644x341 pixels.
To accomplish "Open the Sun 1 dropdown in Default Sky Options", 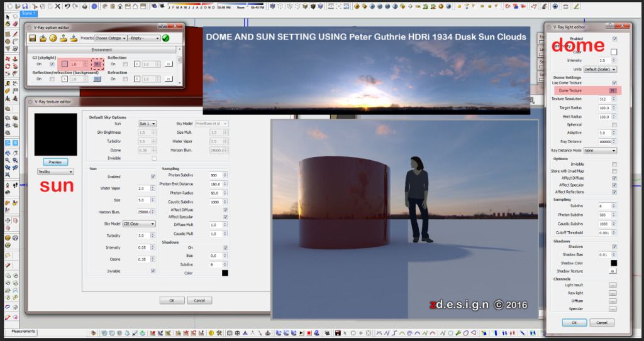I will [148, 124].
